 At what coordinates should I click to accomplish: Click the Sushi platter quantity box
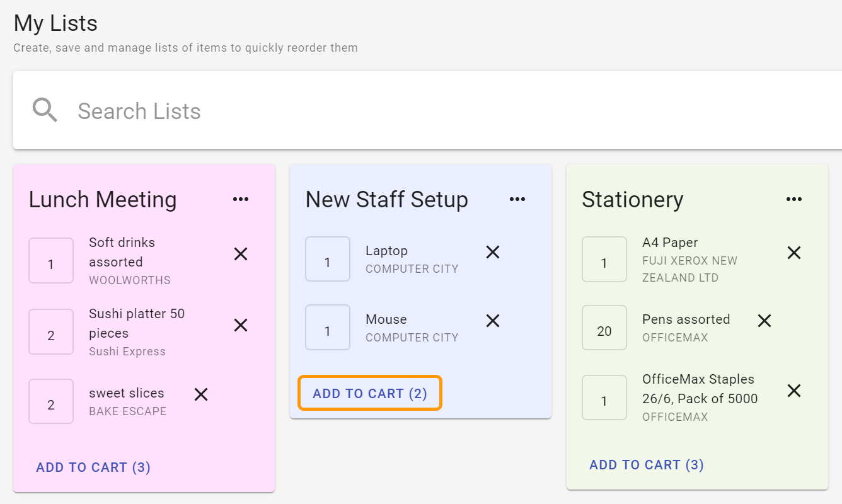(50, 331)
